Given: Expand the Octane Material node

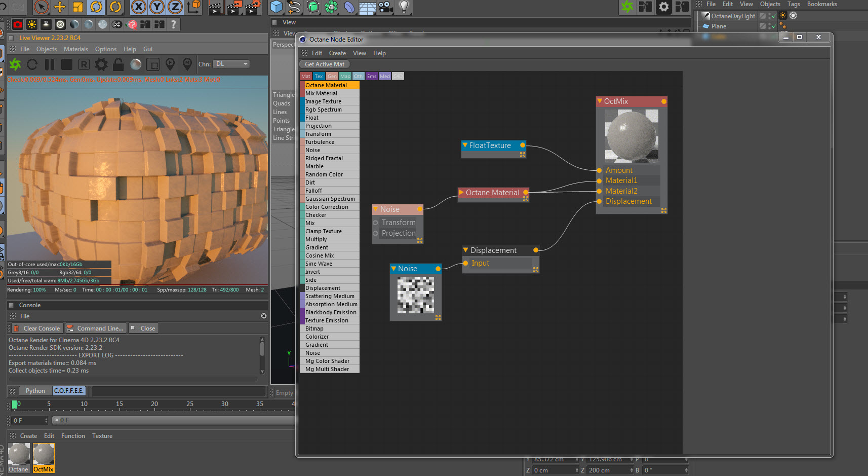Looking at the screenshot, I should click(461, 192).
